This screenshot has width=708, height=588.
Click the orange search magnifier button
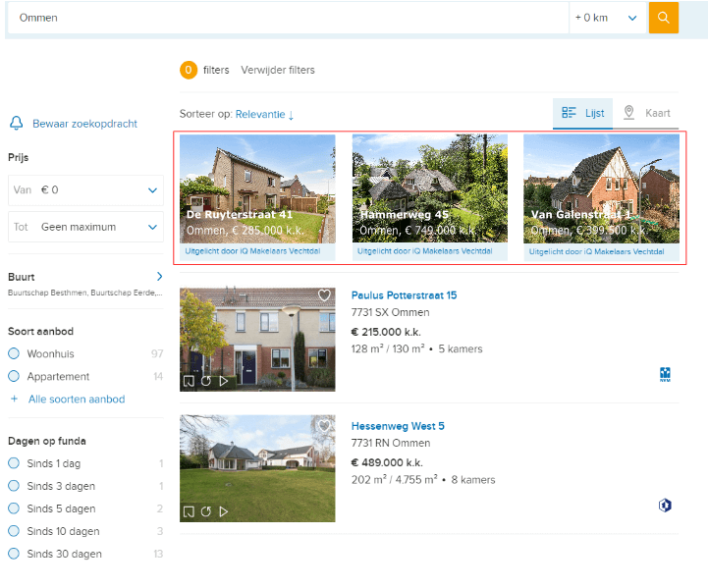[663, 18]
